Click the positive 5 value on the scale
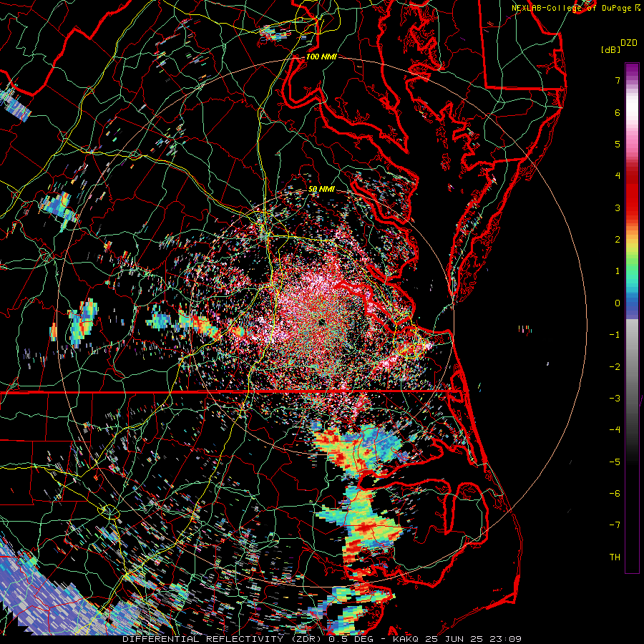The image size is (644, 644). pyautogui.click(x=618, y=144)
